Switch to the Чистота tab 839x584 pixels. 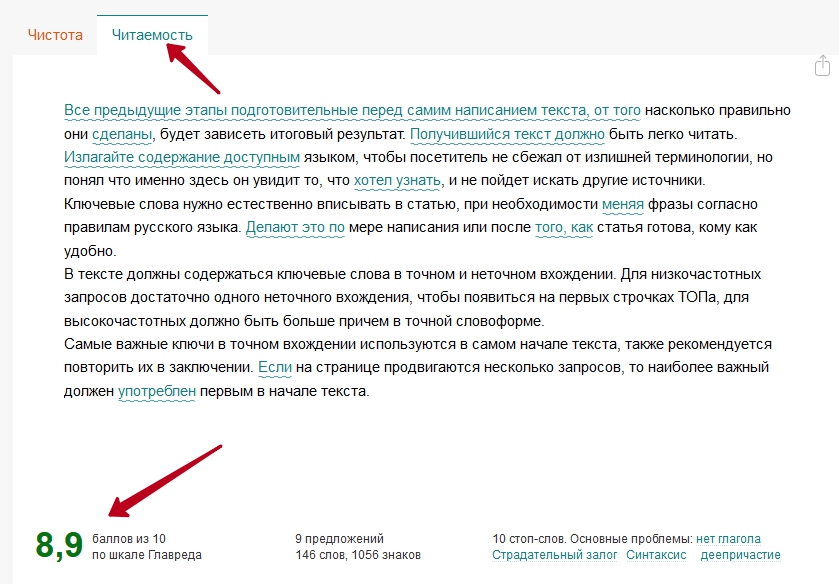55,35
